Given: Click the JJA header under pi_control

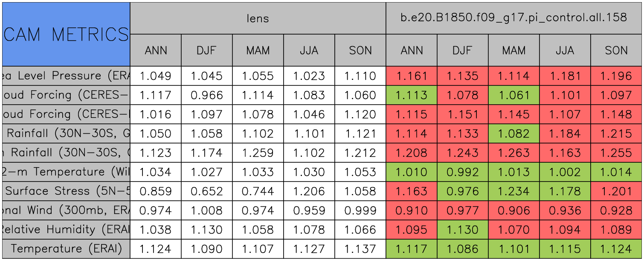Looking at the screenshot, I should pos(565,50).
